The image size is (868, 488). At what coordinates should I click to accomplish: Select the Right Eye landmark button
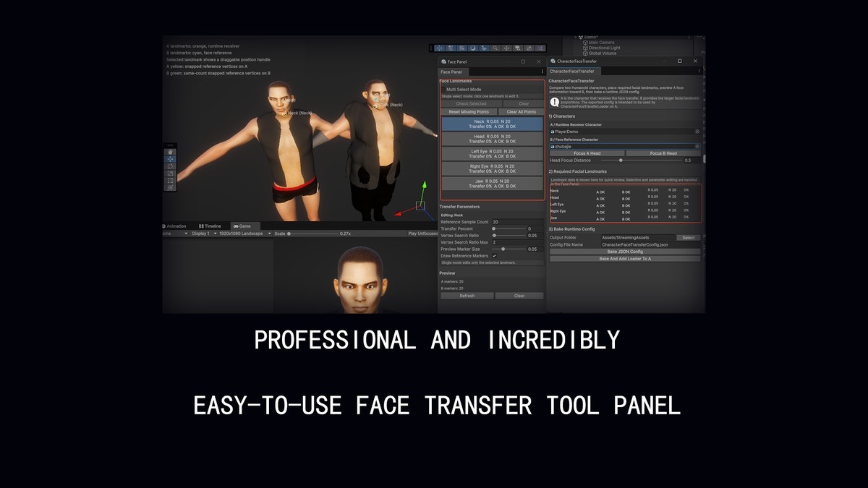(492, 168)
